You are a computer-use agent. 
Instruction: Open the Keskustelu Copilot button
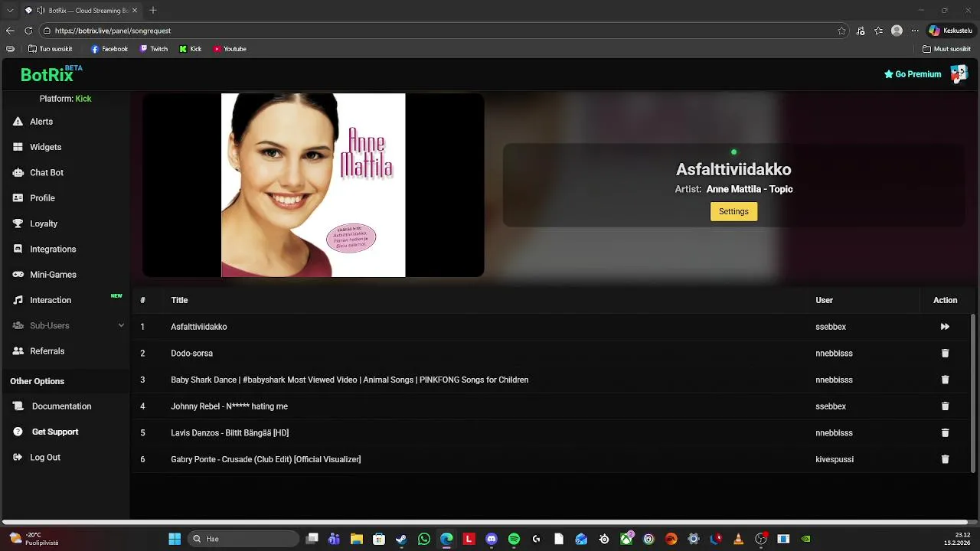click(x=950, y=31)
